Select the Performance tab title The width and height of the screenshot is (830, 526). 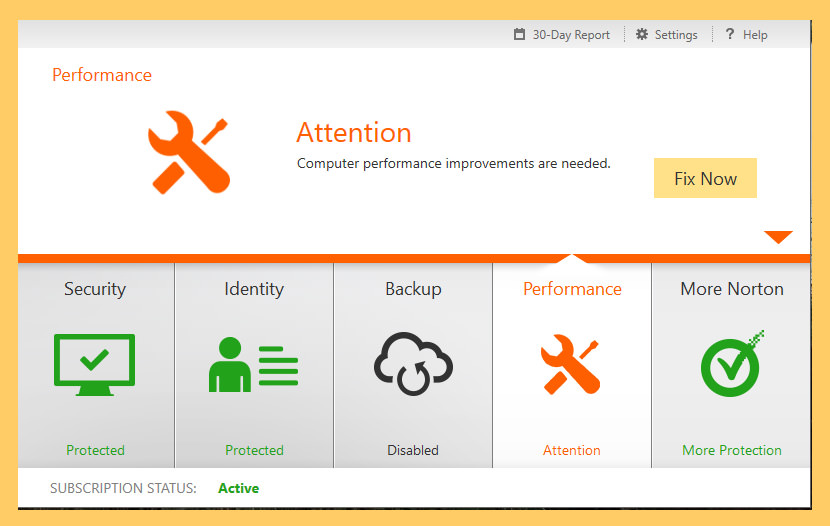[x=572, y=289]
